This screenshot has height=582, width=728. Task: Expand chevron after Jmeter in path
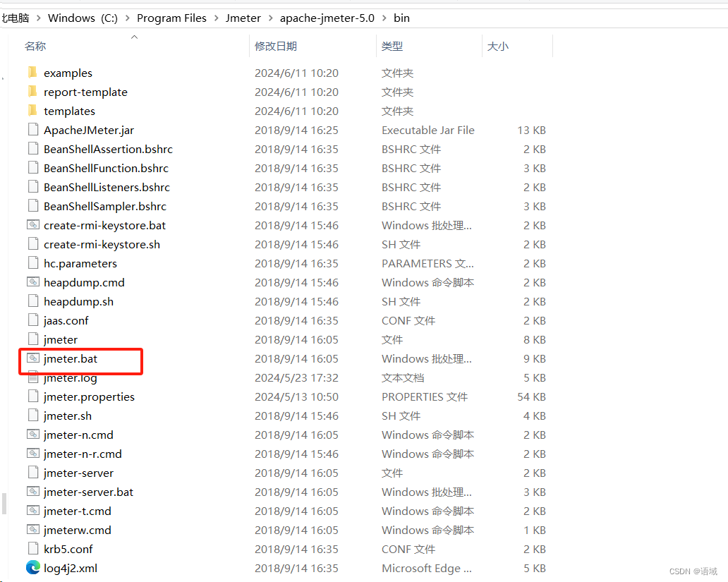(270, 18)
